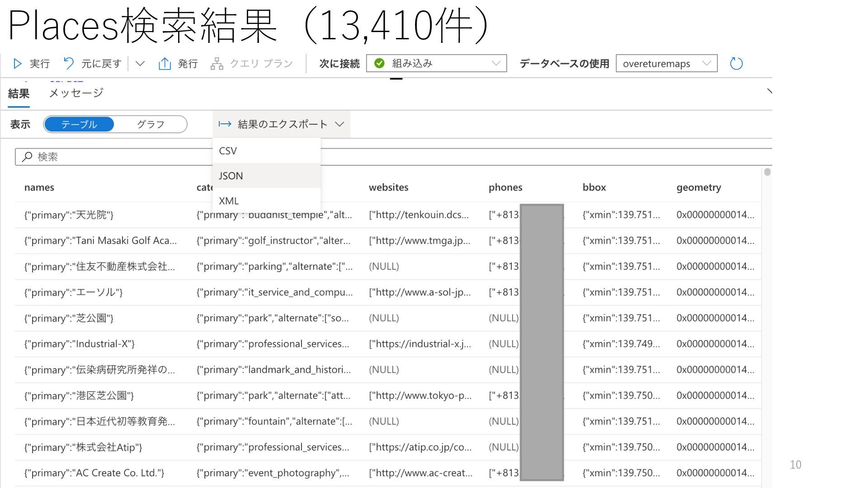Click the Query plan (クエリ プラン) icon
The height and width of the screenshot is (488, 868).
[x=217, y=64]
